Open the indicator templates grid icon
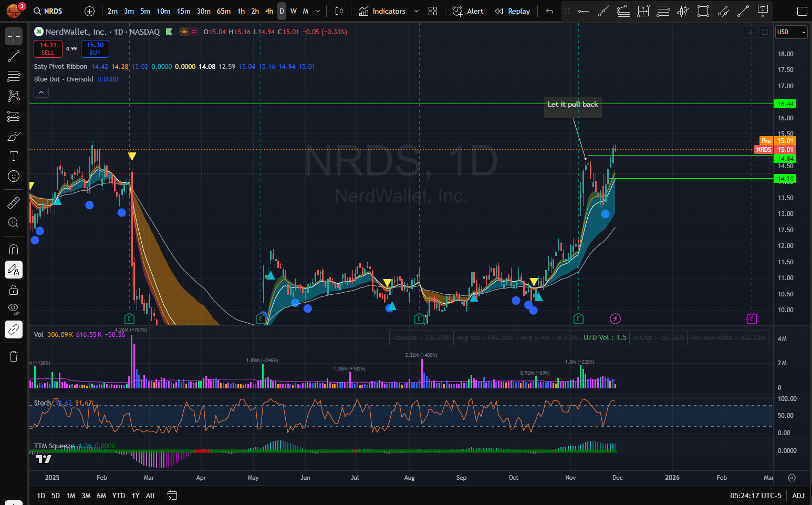 click(x=433, y=11)
